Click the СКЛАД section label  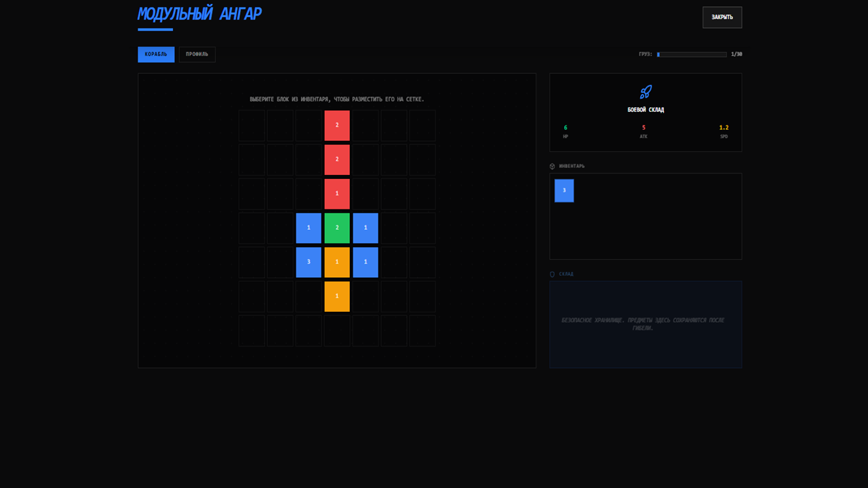click(566, 274)
